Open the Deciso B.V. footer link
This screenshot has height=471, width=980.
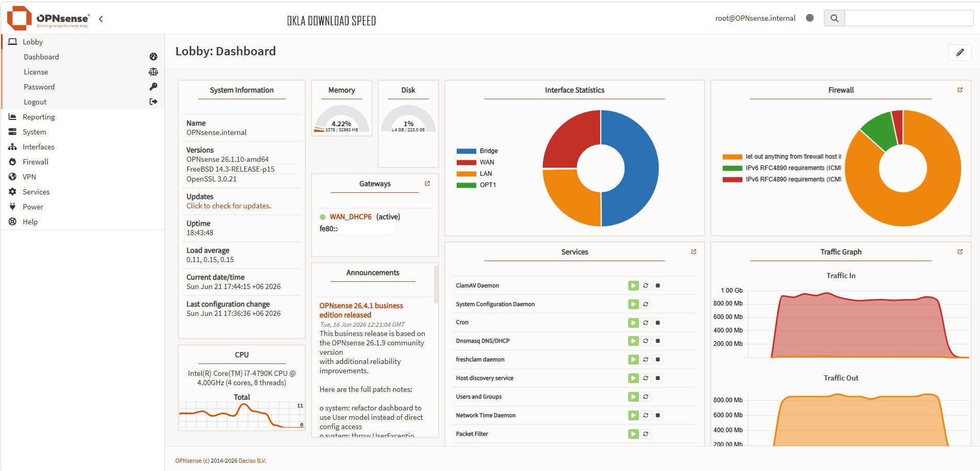pyautogui.click(x=252, y=461)
